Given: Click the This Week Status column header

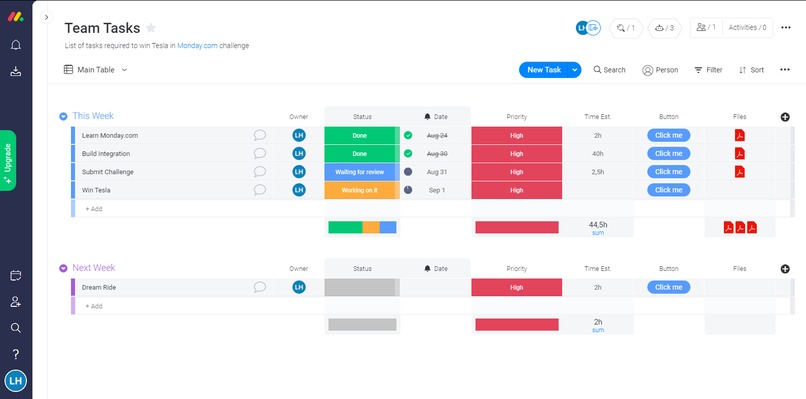Looking at the screenshot, I should pyautogui.click(x=362, y=117).
